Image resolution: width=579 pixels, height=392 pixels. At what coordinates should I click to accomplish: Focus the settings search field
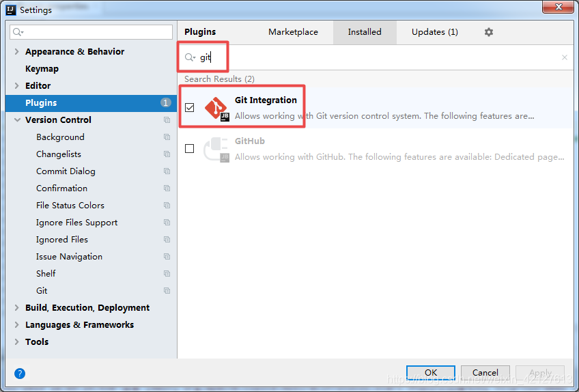91,32
